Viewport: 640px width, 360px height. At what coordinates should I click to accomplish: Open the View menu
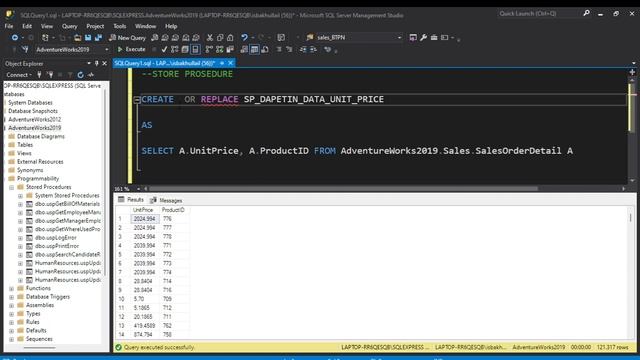click(x=47, y=26)
